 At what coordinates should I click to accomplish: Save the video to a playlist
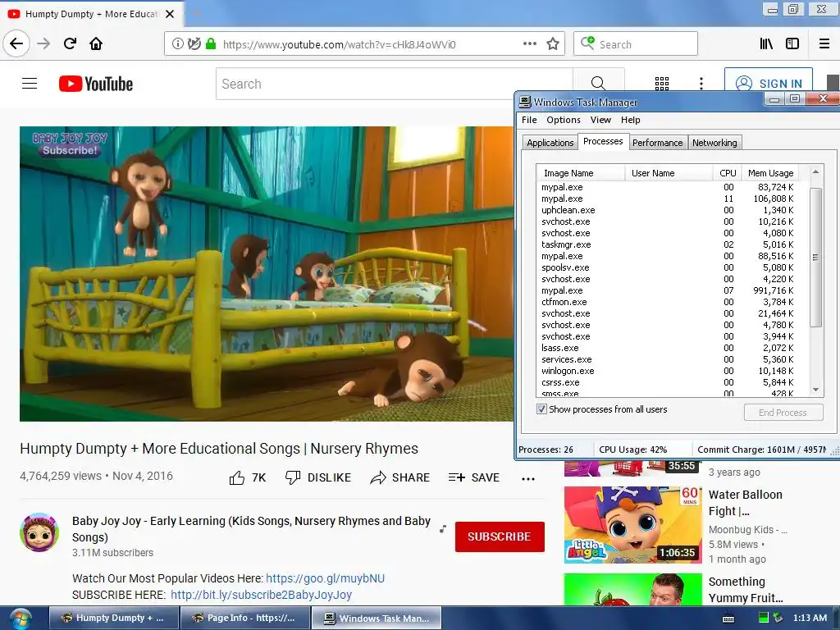tap(473, 477)
